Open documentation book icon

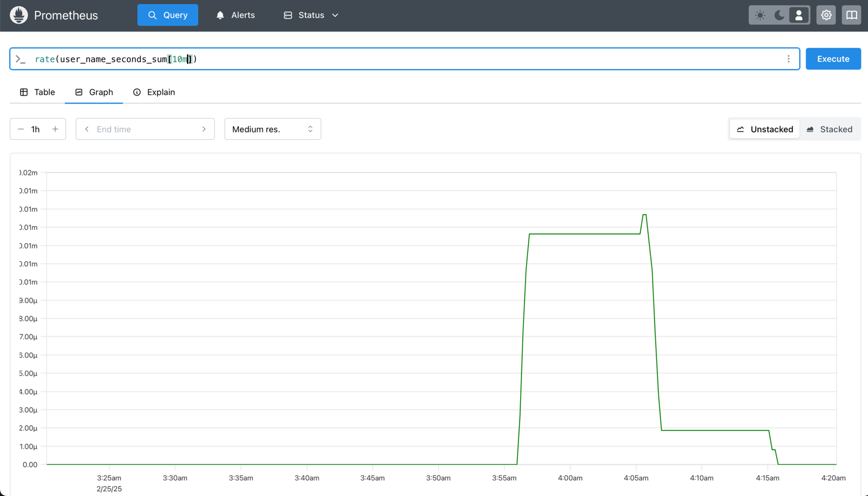[852, 15]
